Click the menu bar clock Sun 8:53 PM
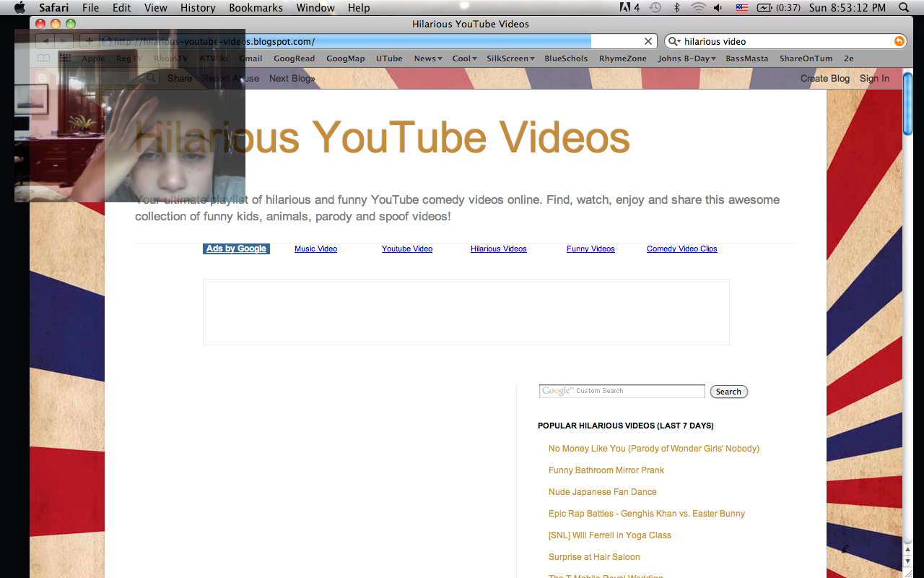 point(847,8)
